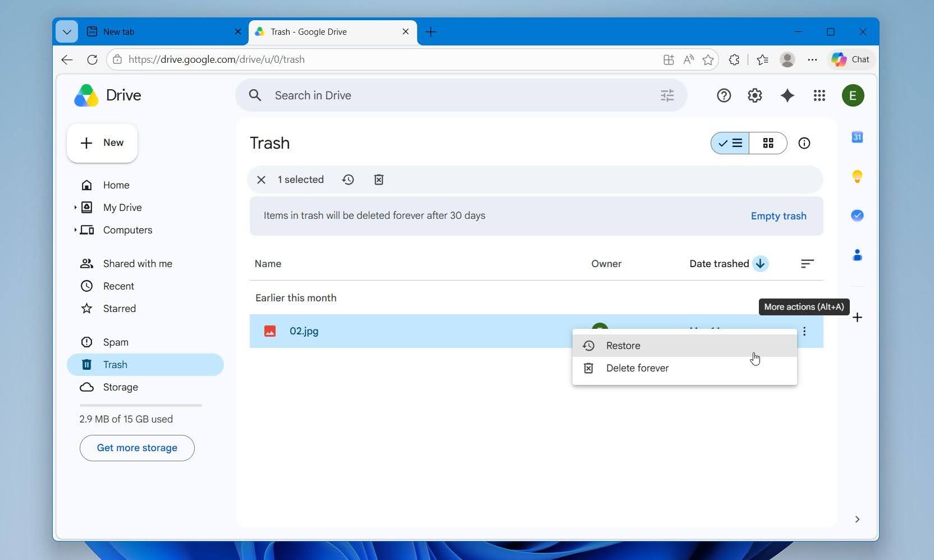Open browser settings and more menu

coord(812,59)
